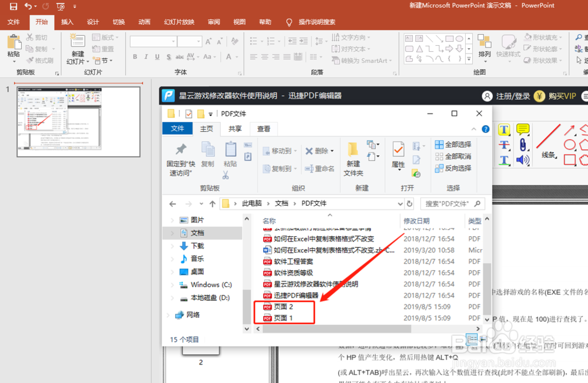Select the circle shape tool in PDF editor
The width and height of the screenshot is (588, 383).
[570, 145]
